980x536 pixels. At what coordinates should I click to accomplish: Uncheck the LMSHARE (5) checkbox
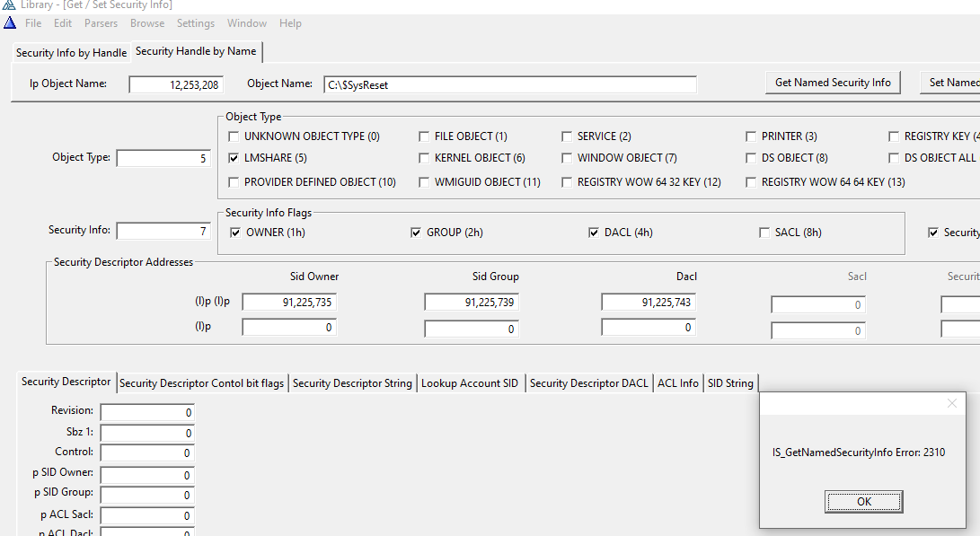pos(234,158)
